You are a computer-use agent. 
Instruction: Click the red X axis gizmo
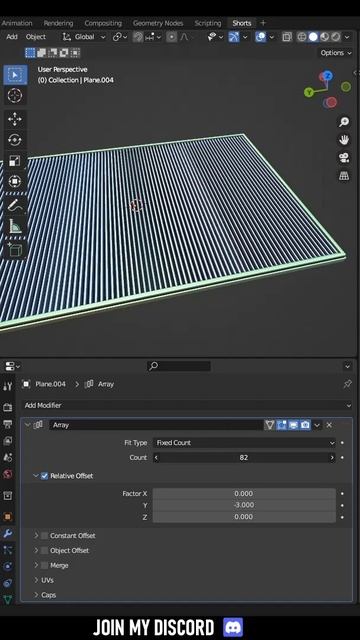pos(331,102)
